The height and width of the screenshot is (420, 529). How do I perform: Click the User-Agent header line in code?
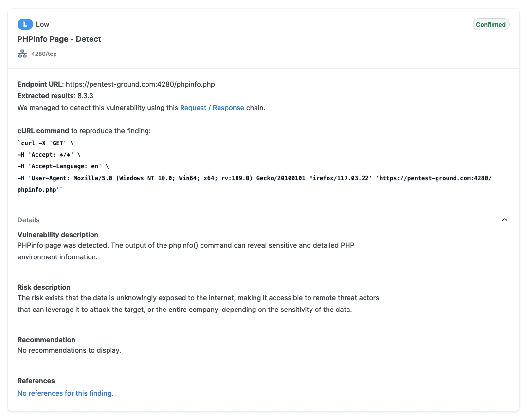pyautogui.click(x=195, y=178)
